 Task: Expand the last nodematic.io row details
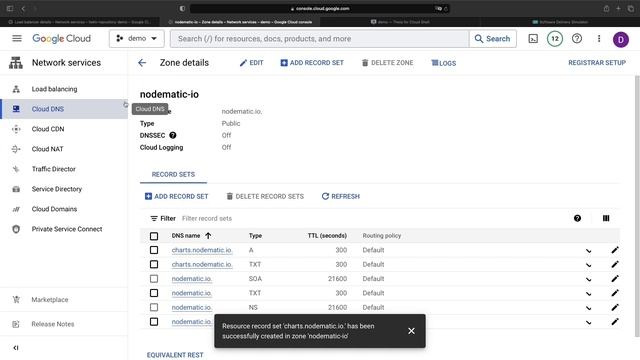tap(589, 322)
